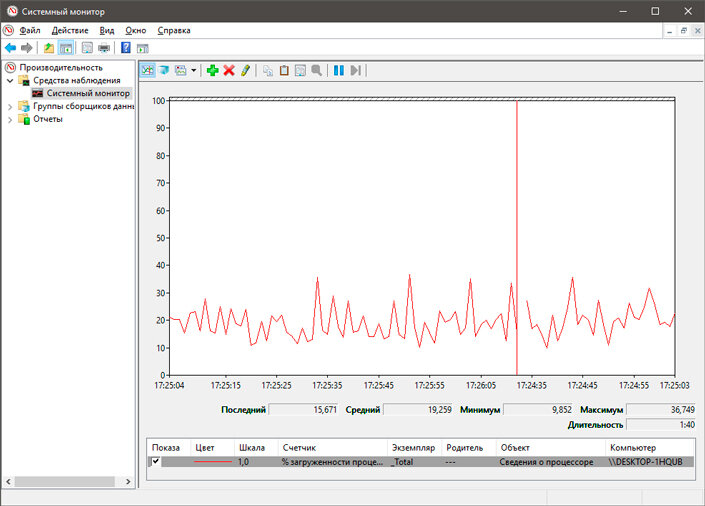Screen dimensions: 705x506
Task: Collapse the Средства наблюдения node
Action: (10, 81)
